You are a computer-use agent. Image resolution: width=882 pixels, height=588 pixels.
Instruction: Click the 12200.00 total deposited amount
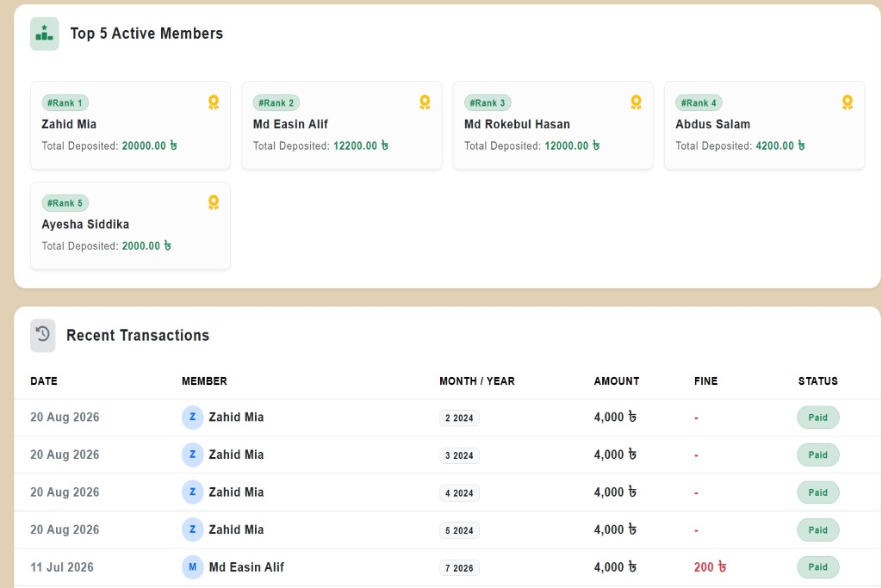click(x=361, y=145)
